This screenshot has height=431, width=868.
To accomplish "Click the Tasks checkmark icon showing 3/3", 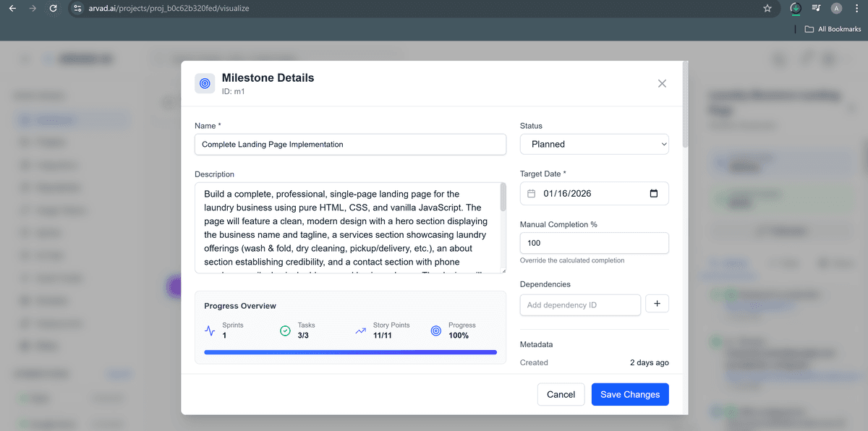I will tap(285, 330).
